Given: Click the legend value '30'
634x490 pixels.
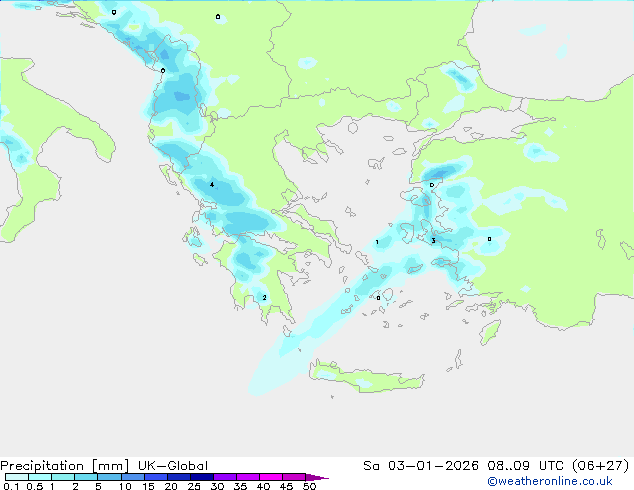Looking at the screenshot, I should pos(217,486).
